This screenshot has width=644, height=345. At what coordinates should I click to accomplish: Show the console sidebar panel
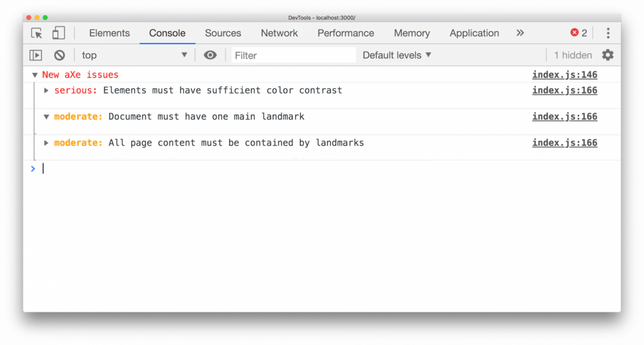[35, 55]
